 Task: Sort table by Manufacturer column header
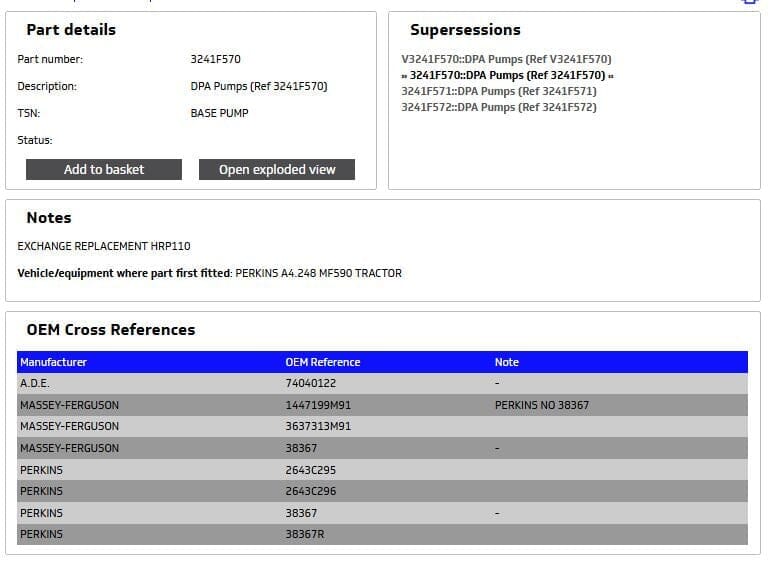[54, 362]
